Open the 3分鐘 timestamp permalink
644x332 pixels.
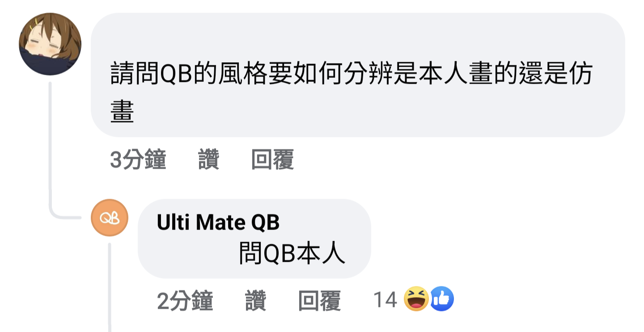pos(138,160)
